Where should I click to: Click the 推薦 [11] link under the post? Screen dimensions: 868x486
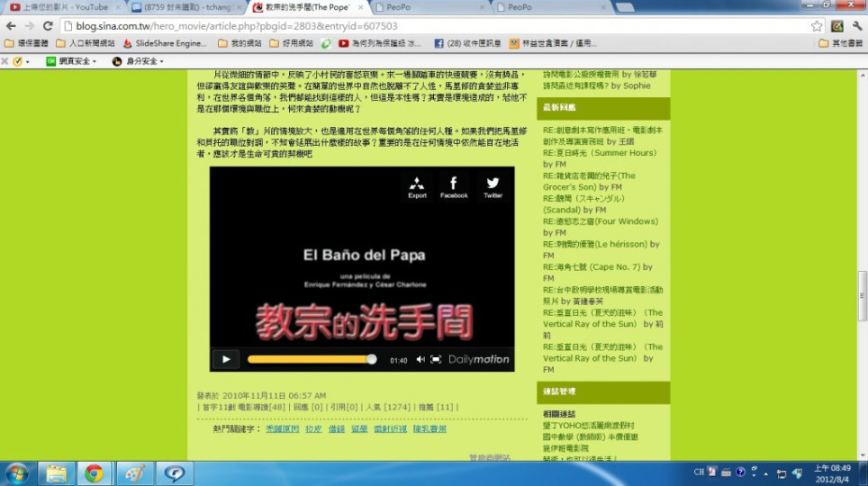(x=436, y=407)
